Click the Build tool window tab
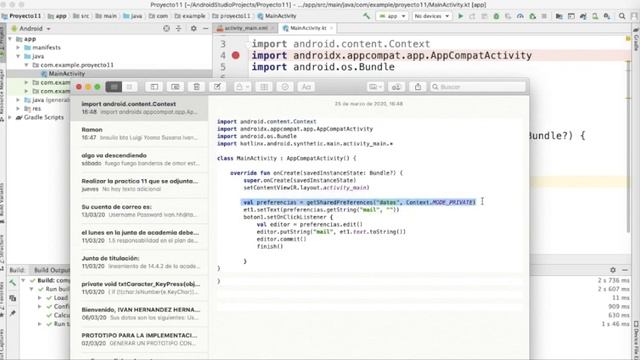 [17, 270]
